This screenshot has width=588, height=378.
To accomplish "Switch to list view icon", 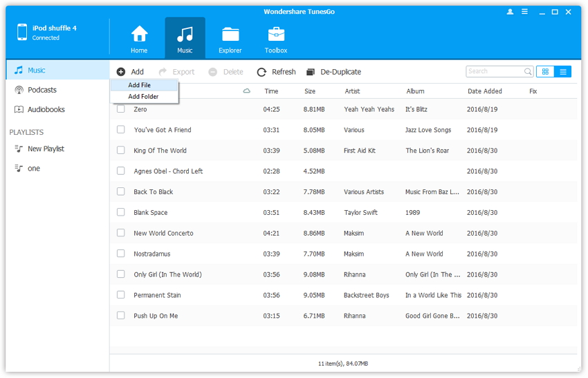I will click(x=563, y=71).
